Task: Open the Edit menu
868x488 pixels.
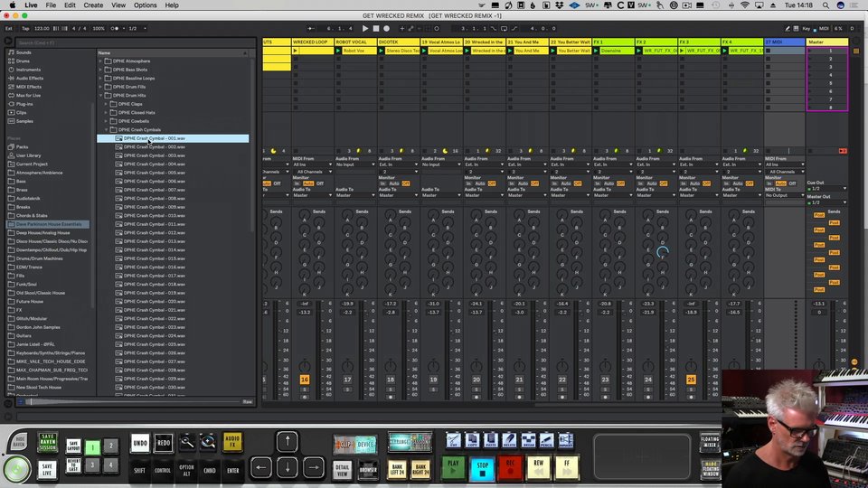Action: point(70,5)
